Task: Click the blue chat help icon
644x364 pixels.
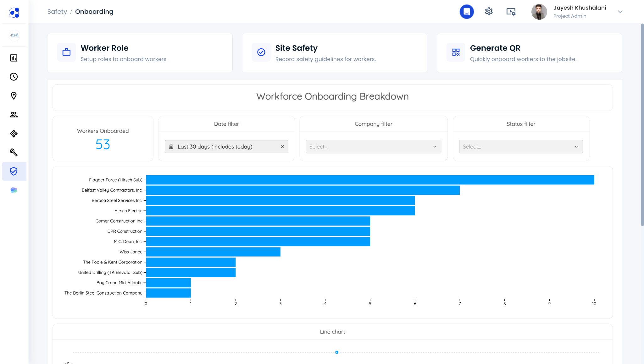Action: pos(467,12)
